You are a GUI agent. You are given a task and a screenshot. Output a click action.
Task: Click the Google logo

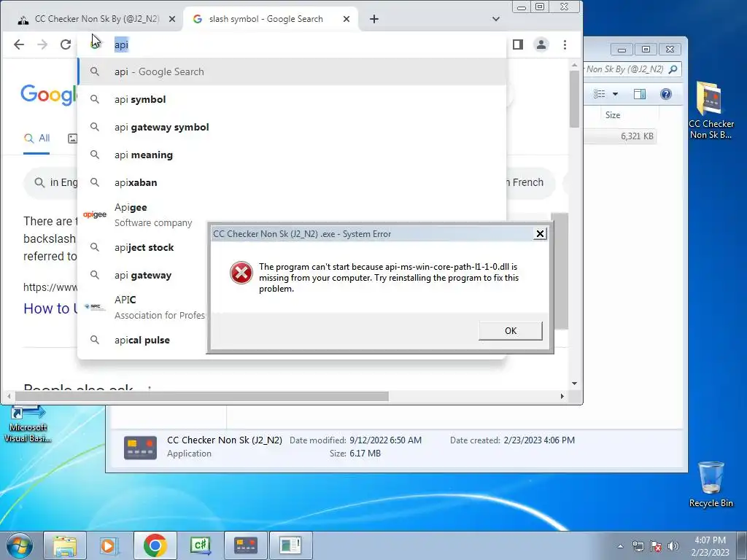coord(47,95)
